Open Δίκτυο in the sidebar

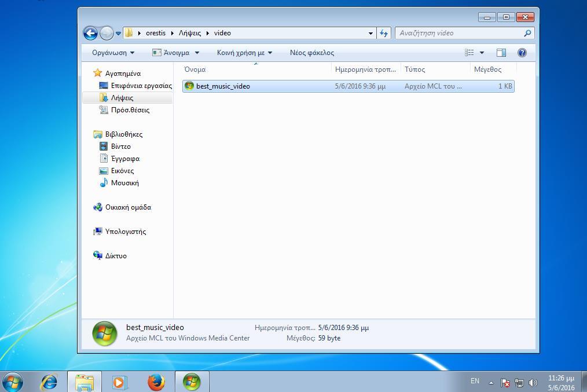[116, 256]
